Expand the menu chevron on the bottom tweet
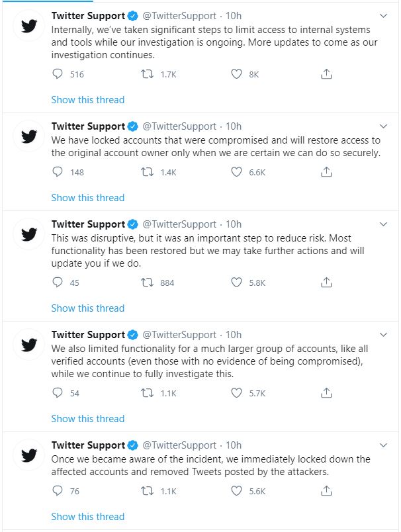Viewport: 401px width, 532px height. tap(382, 445)
